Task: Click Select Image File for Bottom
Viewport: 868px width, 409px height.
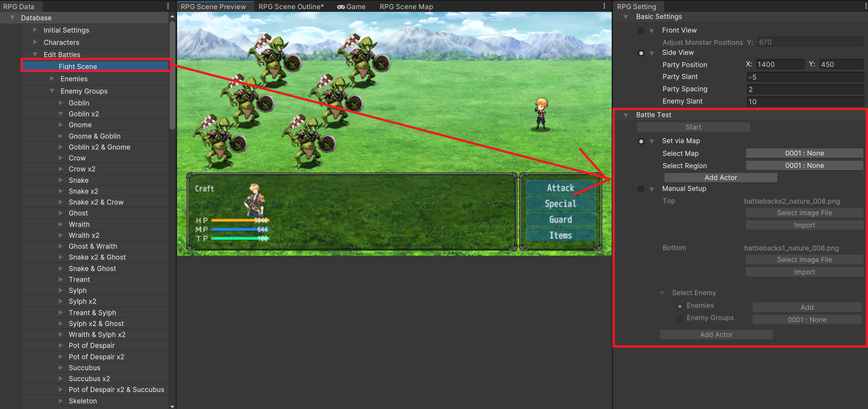Action: click(x=804, y=260)
